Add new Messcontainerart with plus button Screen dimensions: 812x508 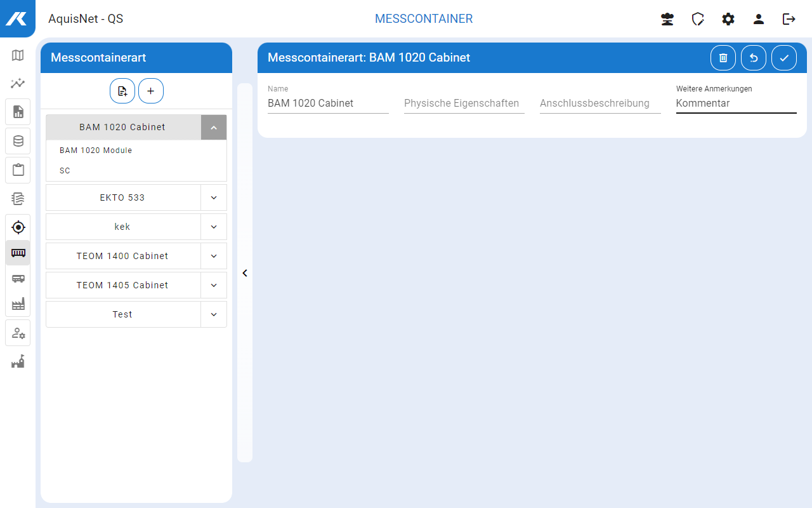151,91
